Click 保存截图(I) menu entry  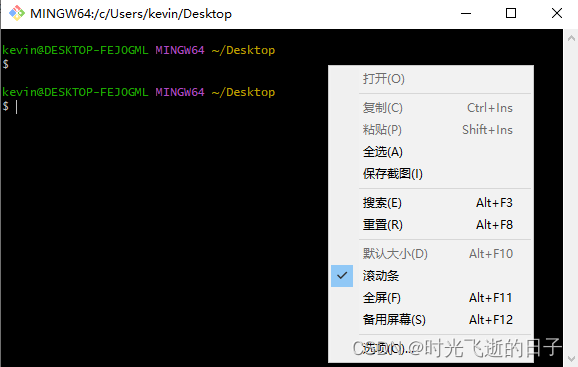tap(431, 174)
